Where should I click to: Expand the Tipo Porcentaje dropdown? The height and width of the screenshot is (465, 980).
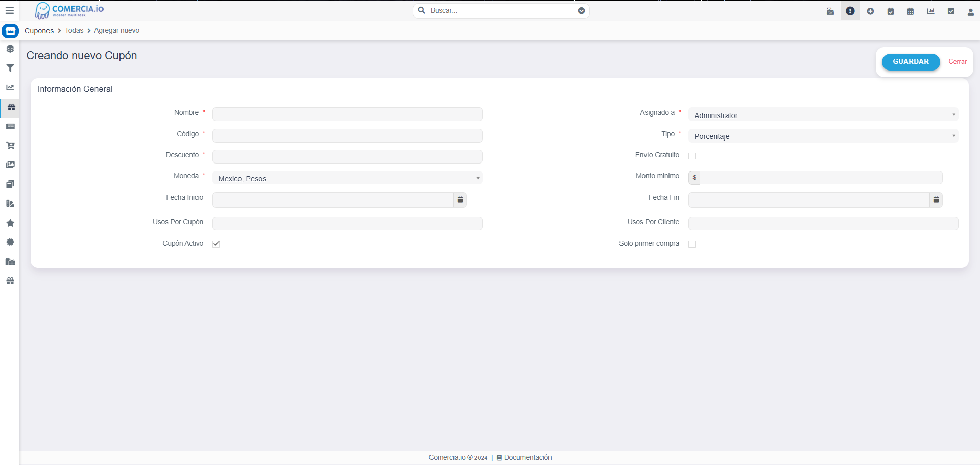point(823,136)
